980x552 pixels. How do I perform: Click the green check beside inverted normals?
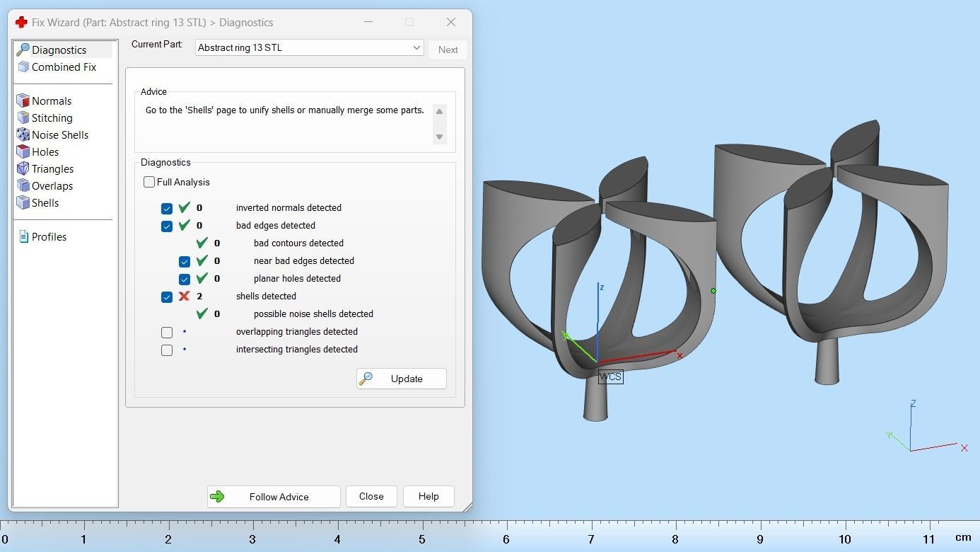pos(184,207)
